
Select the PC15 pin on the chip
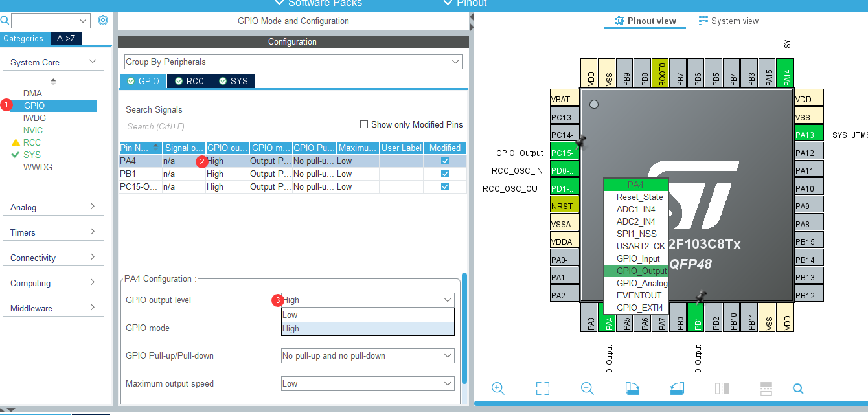564,153
